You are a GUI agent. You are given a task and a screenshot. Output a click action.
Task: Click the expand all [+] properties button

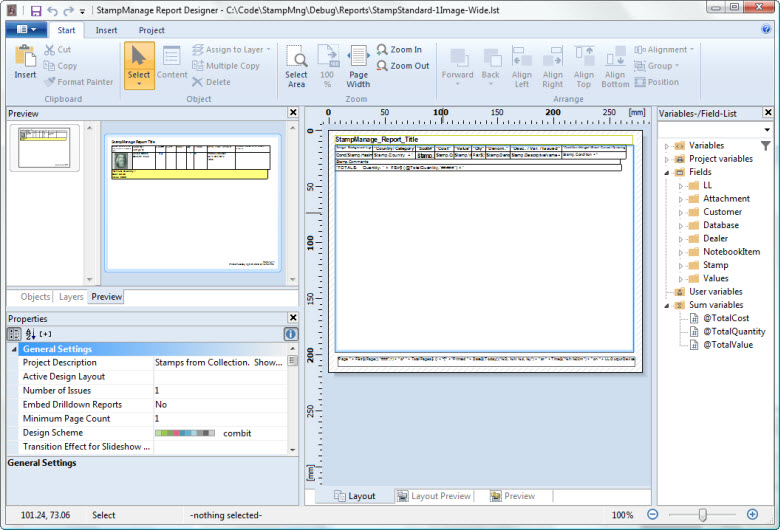(45, 334)
